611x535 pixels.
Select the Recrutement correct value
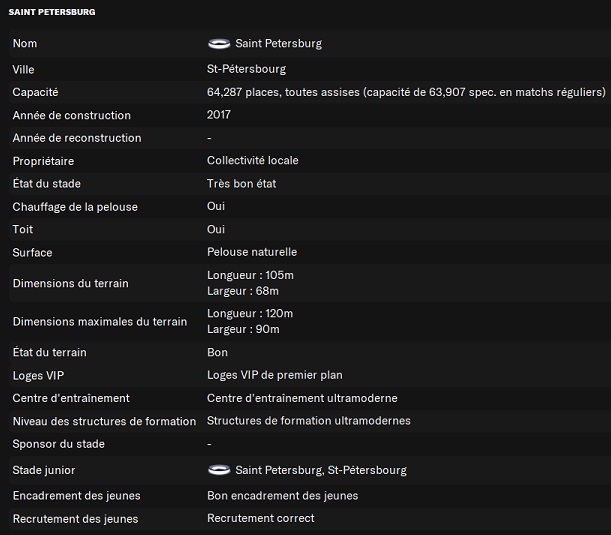click(260, 519)
